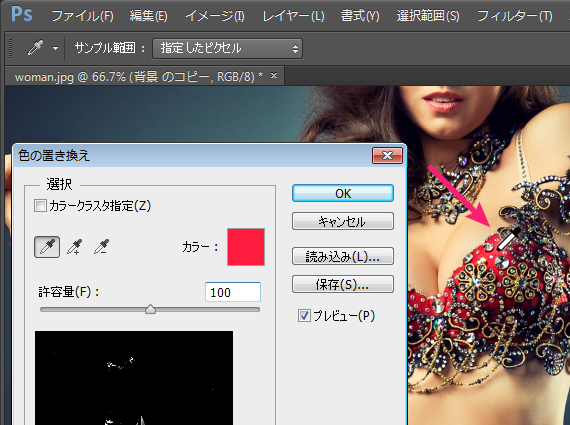Open the tool preset picker arrow beside eyedropper
The height and width of the screenshot is (425, 570).
point(55,48)
